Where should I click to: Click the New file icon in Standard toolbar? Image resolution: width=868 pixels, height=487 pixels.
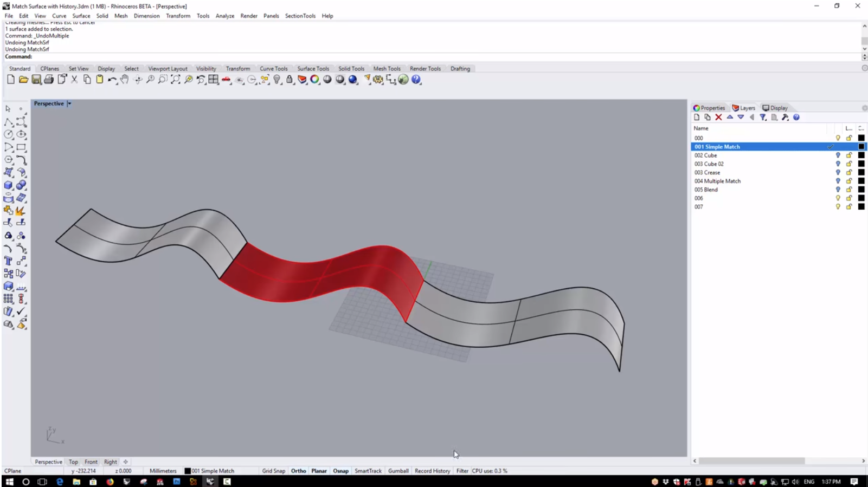[x=11, y=80]
